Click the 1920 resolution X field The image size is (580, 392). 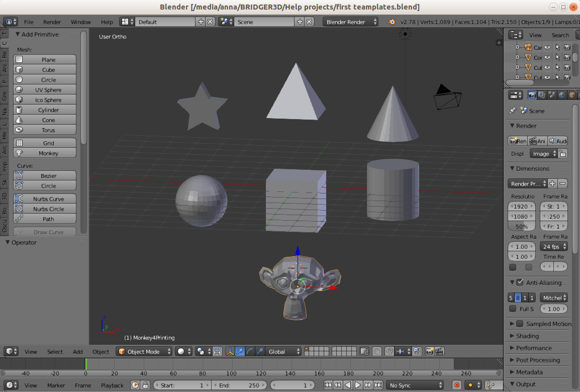click(x=522, y=207)
